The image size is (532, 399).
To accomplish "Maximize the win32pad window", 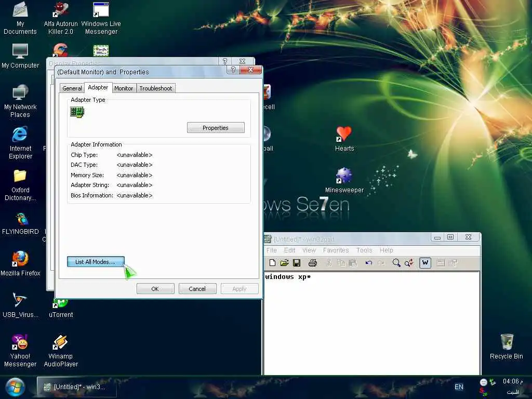I will (450, 237).
